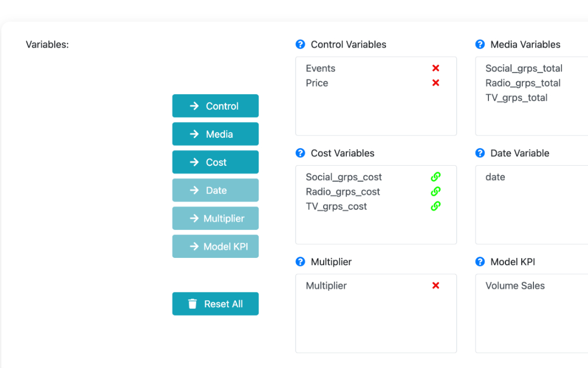Viewport: 588px width, 368px height.
Task: Select the date entry in Date Variable
Action: click(x=495, y=177)
